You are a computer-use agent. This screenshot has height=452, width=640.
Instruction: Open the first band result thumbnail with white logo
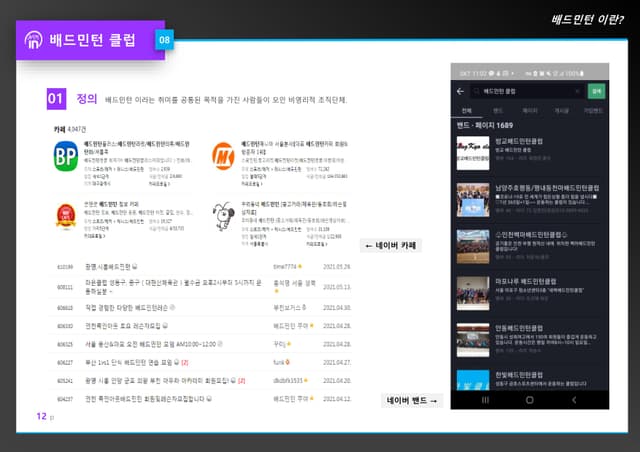(x=473, y=153)
